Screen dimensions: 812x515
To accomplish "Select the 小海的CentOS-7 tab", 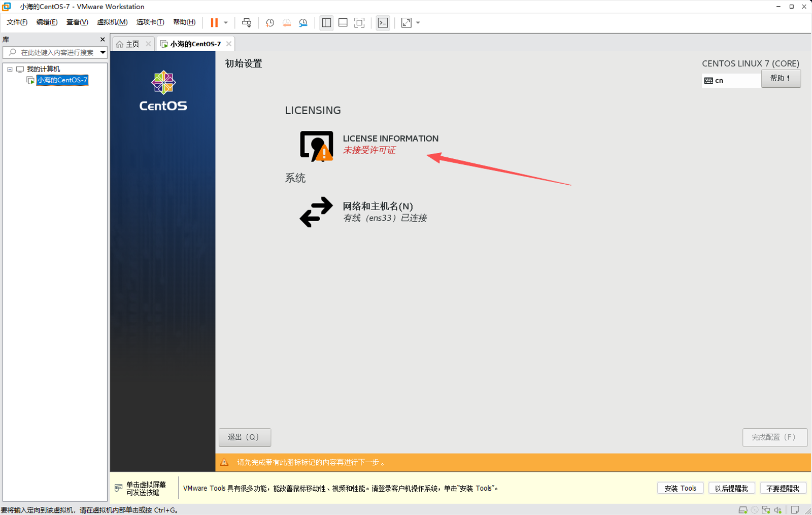I will tap(195, 44).
